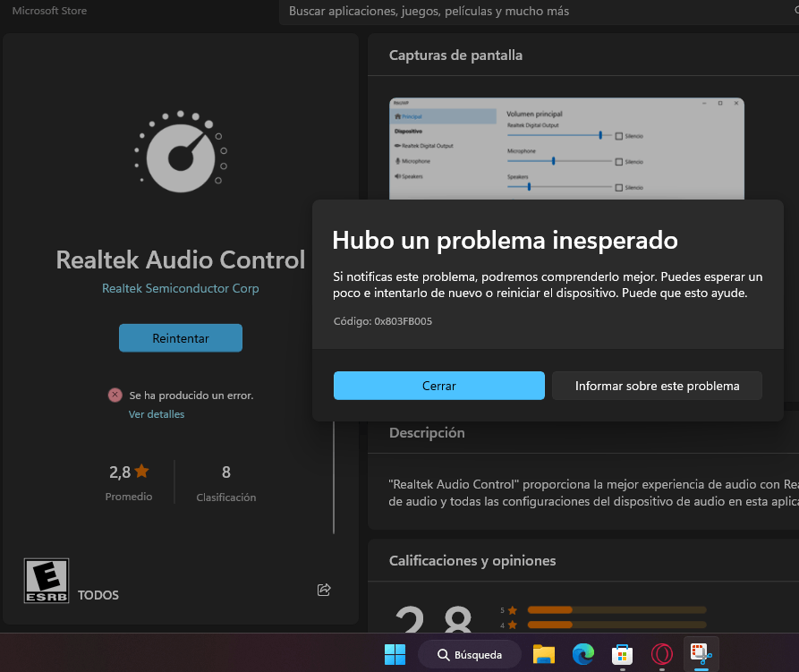Click the 4-star rating distribution bar
The height and width of the screenshot is (672, 799).
point(616,624)
